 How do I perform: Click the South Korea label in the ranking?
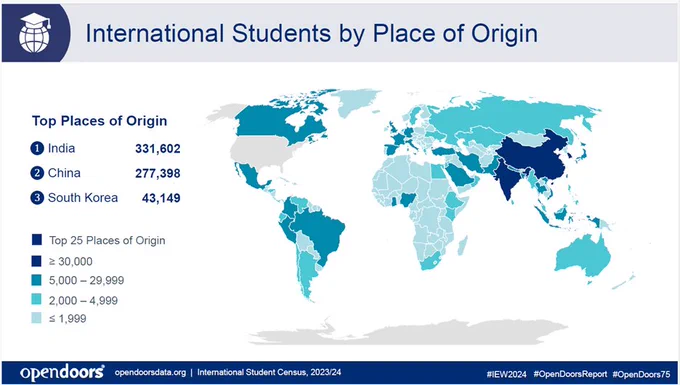[x=82, y=198]
